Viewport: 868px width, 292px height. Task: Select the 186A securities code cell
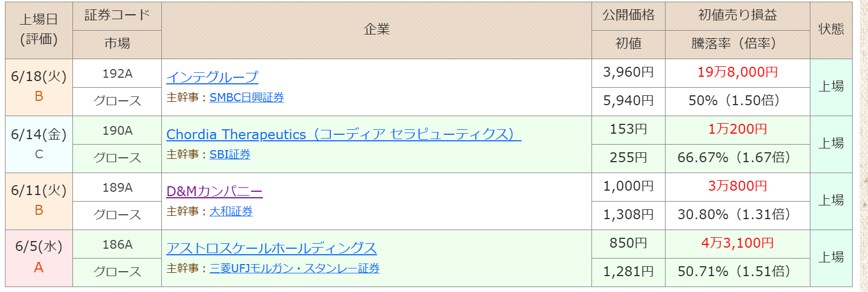coord(117,244)
